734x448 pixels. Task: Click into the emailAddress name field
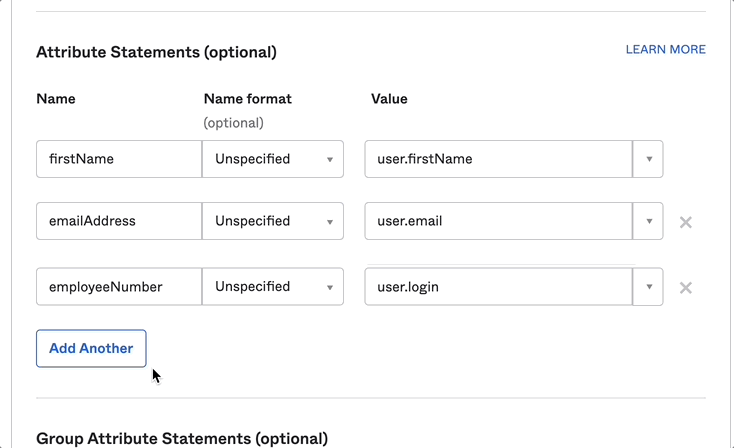pyautogui.click(x=119, y=221)
